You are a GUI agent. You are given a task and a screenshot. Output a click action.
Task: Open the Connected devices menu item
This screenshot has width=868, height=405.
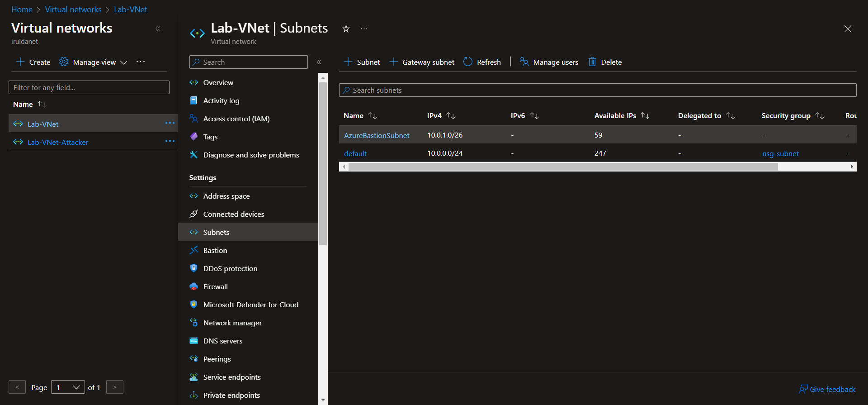click(234, 214)
